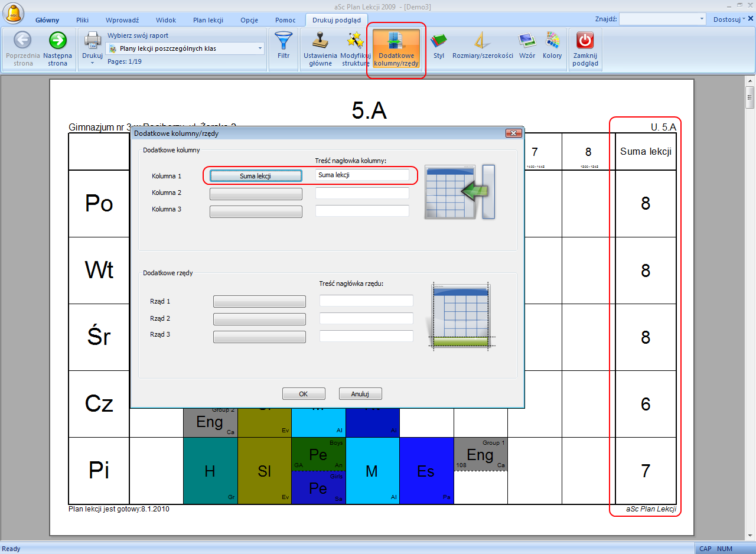Click the teal H lesson on Friday
This screenshot has height=554, width=756.
pyautogui.click(x=210, y=471)
